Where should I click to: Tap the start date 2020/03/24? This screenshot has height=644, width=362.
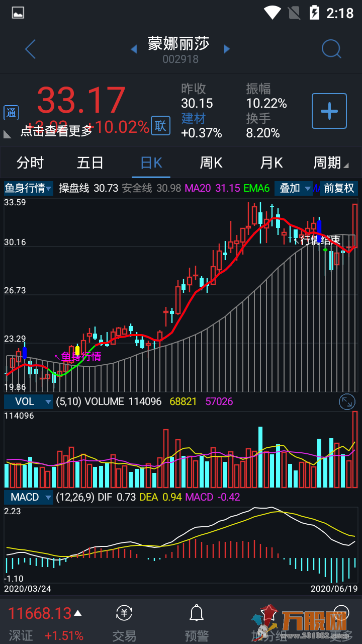28,588
